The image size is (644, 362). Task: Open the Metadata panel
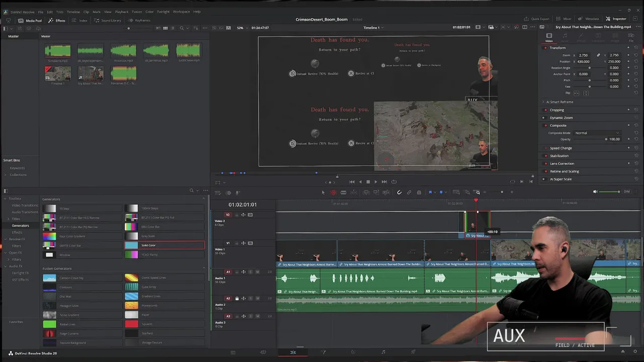coord(588,19)
